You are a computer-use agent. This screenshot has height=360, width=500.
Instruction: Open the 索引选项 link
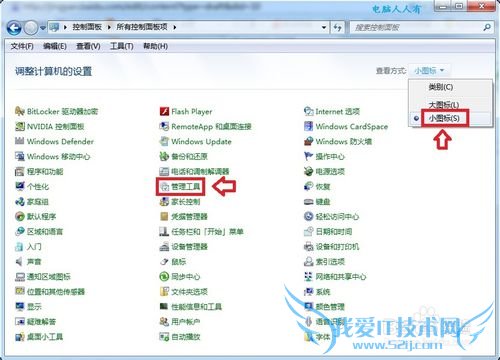[x=330, y=261]
